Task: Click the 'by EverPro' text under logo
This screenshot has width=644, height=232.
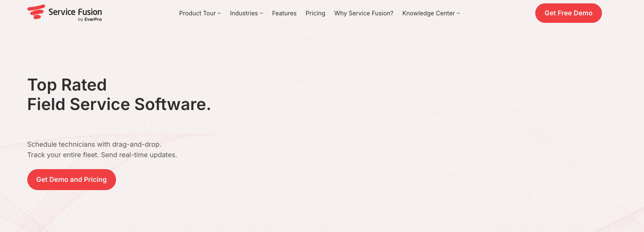Action: 90,19
